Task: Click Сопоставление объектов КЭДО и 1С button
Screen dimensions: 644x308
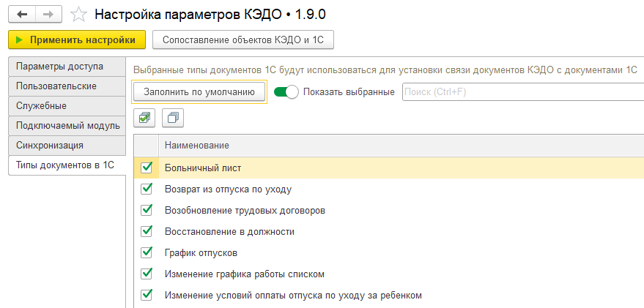Action: (x=243, y=40)
